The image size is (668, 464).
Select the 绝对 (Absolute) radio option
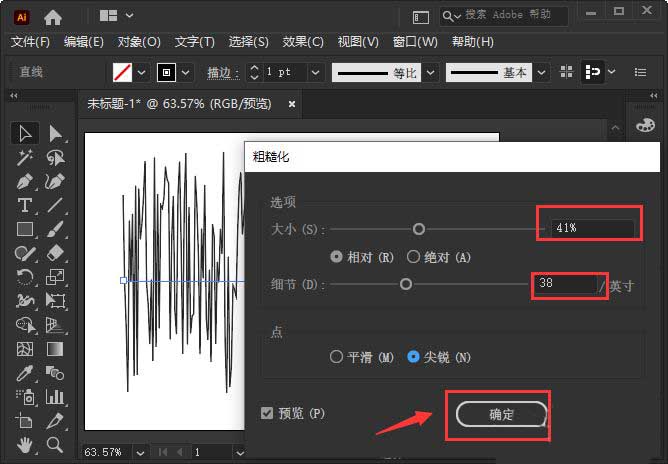pos(413,257)
